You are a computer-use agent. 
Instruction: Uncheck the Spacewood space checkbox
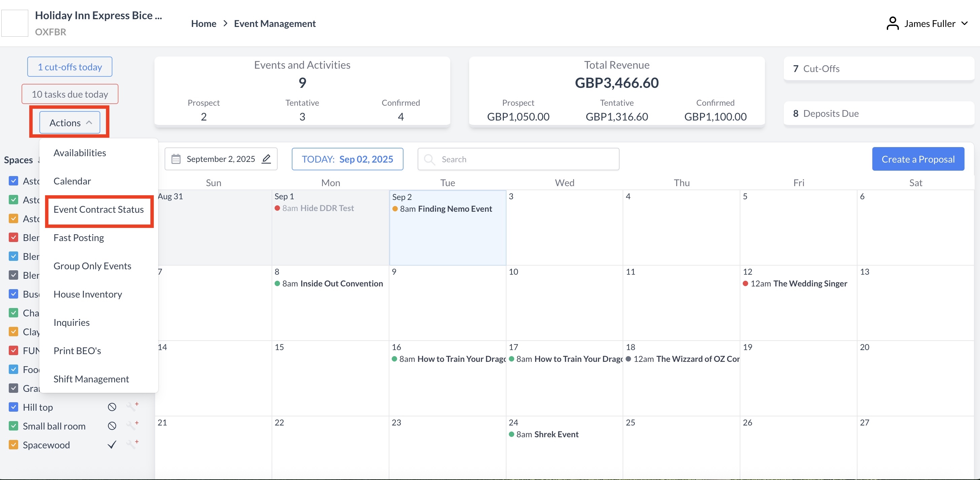click(13, 445)
